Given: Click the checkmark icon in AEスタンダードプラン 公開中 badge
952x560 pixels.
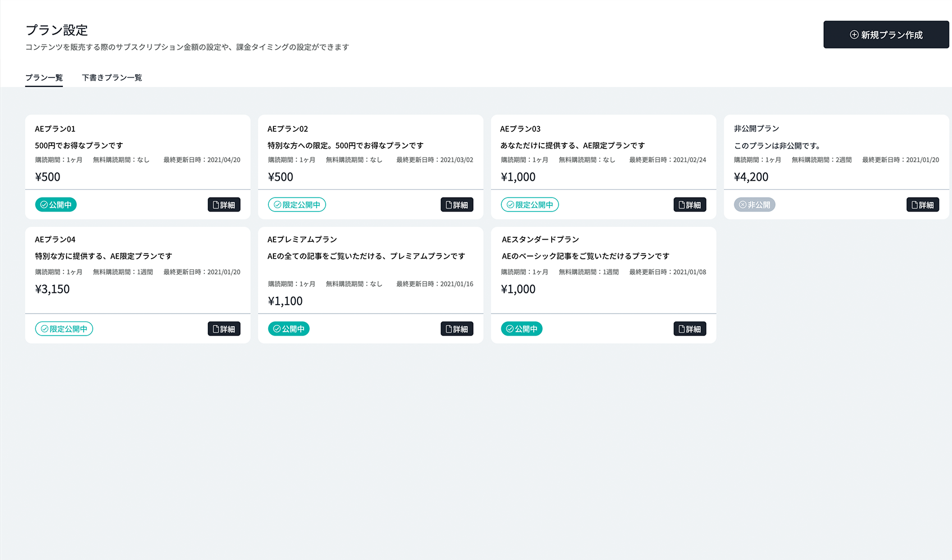Looking at the screenshot, I should 510,328.
